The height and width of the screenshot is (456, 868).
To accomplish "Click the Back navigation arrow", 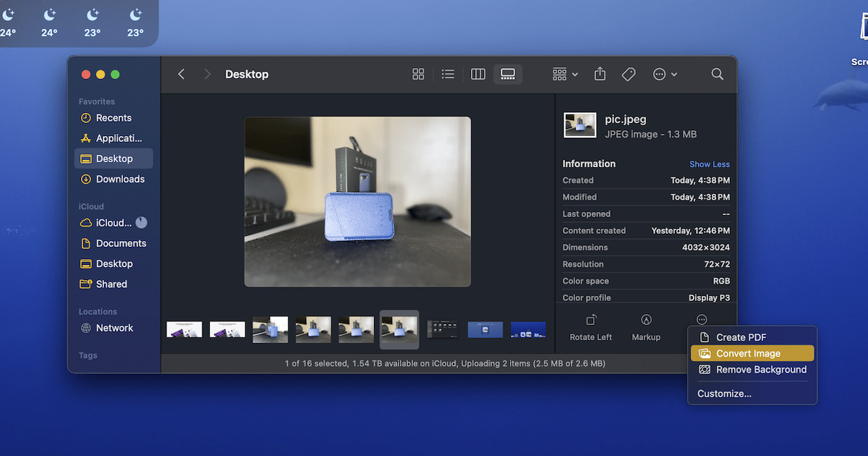I will (182, 74).
